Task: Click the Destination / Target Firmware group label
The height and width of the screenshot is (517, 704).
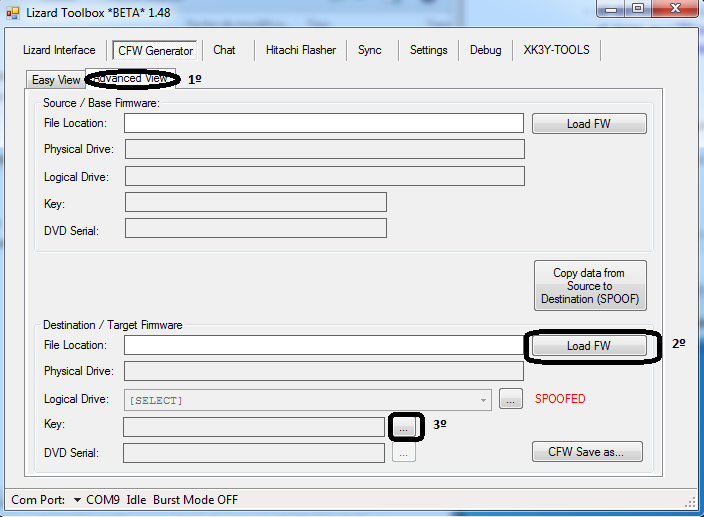Action: [112, 325]
